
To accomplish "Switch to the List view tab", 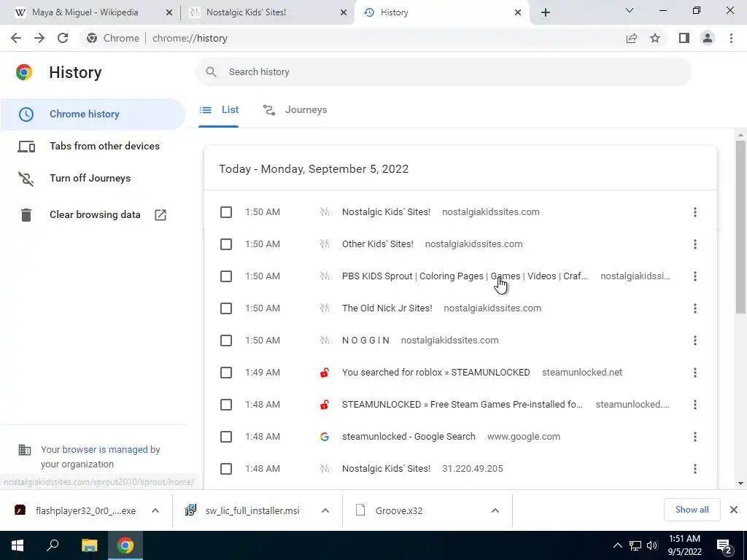I will click(219, 110).
